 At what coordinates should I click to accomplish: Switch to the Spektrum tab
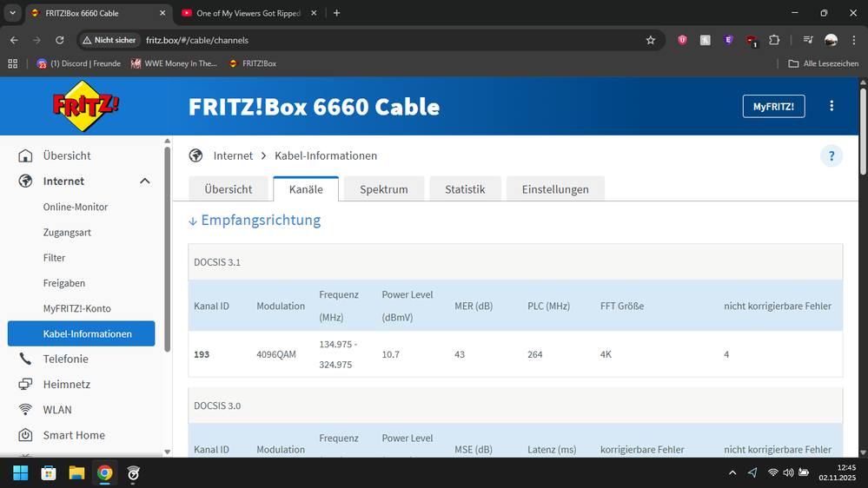pos(384,189)
